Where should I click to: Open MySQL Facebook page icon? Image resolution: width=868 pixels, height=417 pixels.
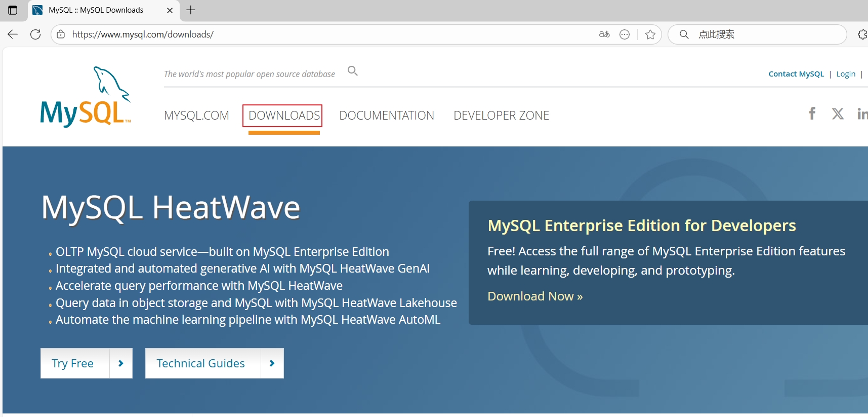click(812, 113)
